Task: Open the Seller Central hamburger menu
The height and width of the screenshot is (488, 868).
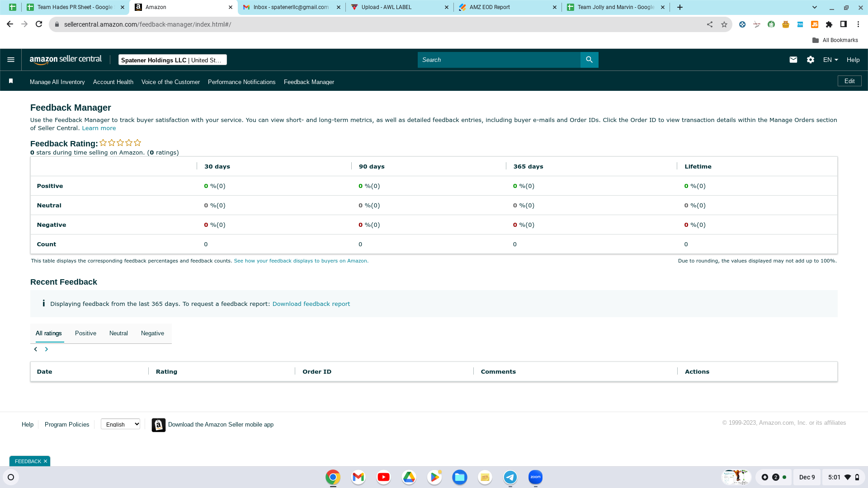Action: (x=11, y=60)
